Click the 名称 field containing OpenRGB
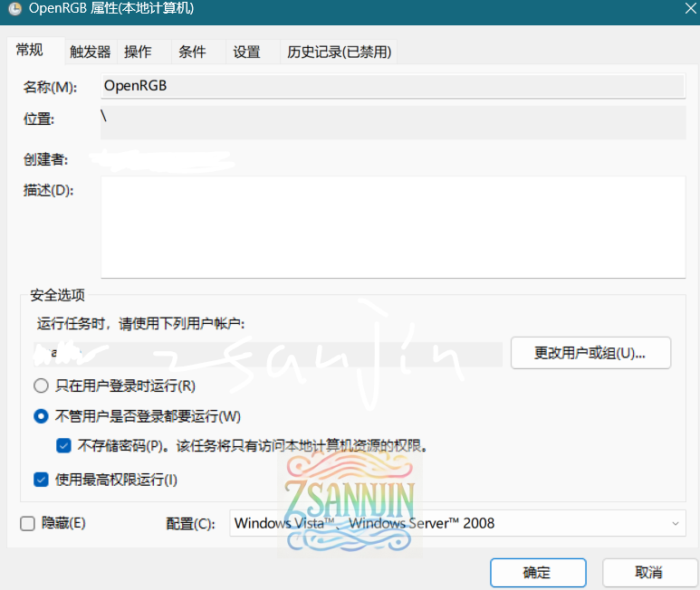 pyautogui.click(x=393, y=86)
